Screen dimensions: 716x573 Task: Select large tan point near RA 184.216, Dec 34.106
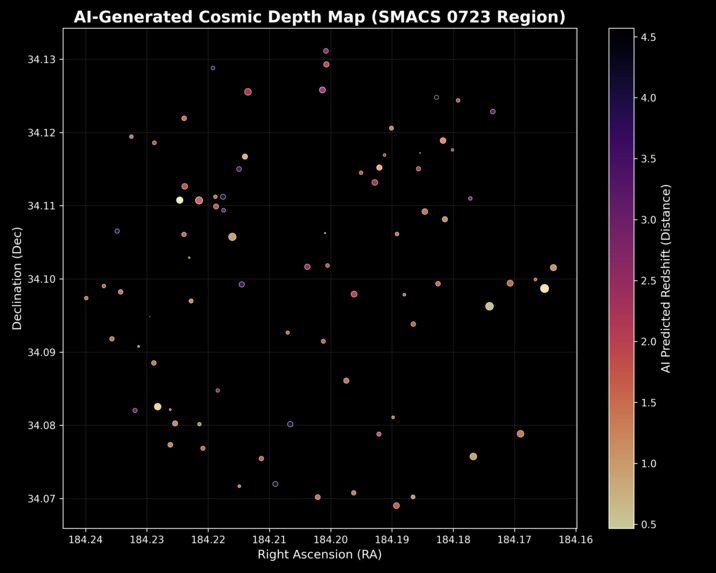pyautogui.click(x=232, y=237)
